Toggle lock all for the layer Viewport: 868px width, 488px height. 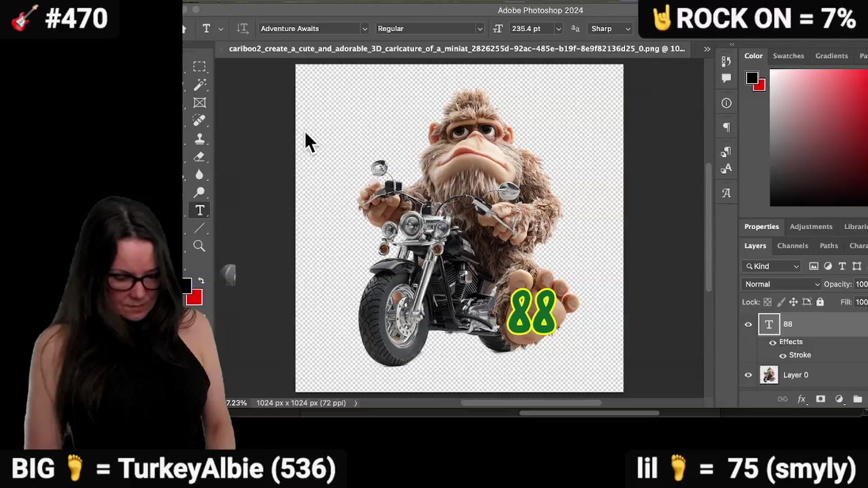click(x=820, y=302)
